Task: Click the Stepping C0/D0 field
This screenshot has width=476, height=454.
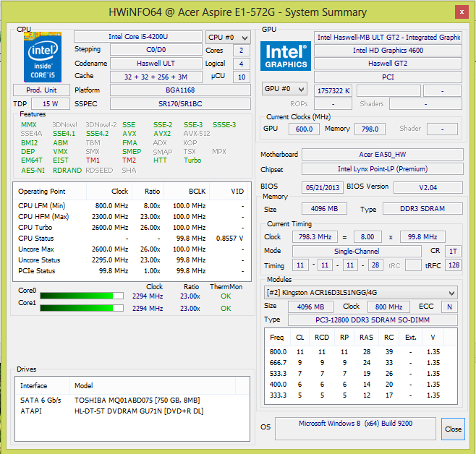Action: coord(156,50)
